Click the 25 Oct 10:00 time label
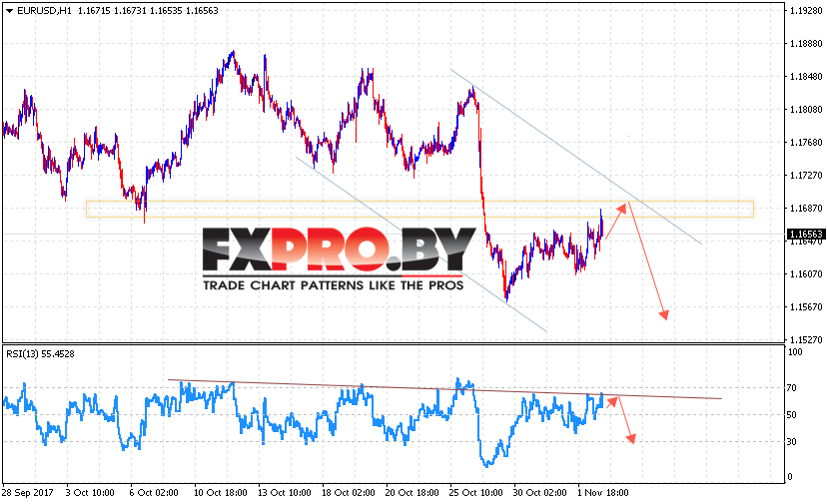The image size is (827, 504). click(476, 493)
